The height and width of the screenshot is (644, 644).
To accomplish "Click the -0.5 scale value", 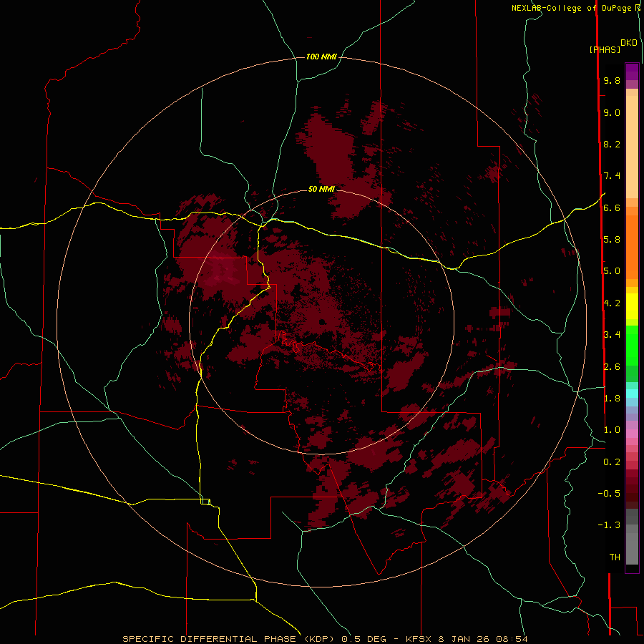I will pyautogui.click(x=609, y=494).
